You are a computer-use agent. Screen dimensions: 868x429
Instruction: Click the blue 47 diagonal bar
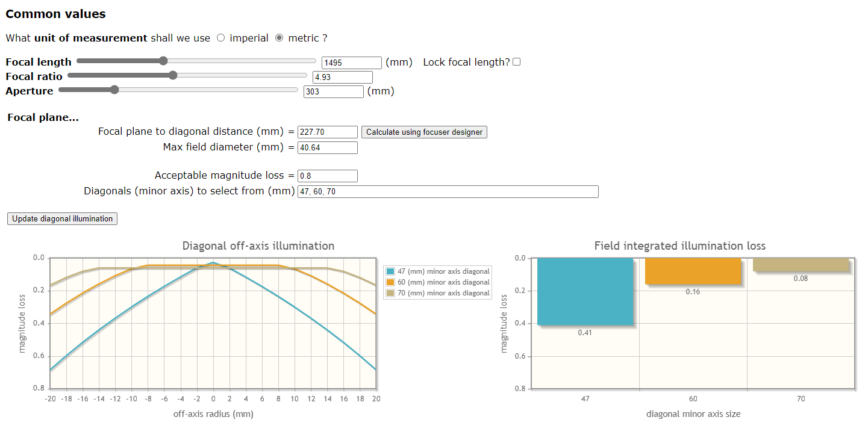point(585,291)
